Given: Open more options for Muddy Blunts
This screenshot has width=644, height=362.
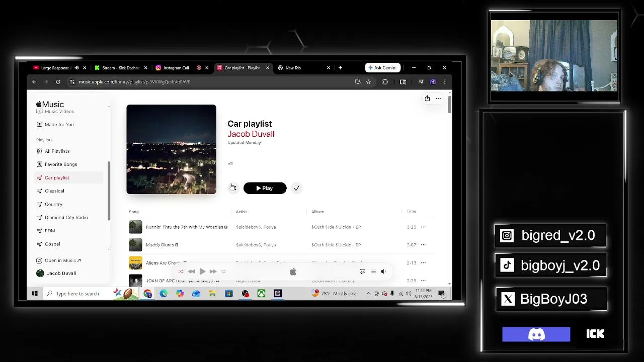Looking at the screenshot, I should [423, 245].
